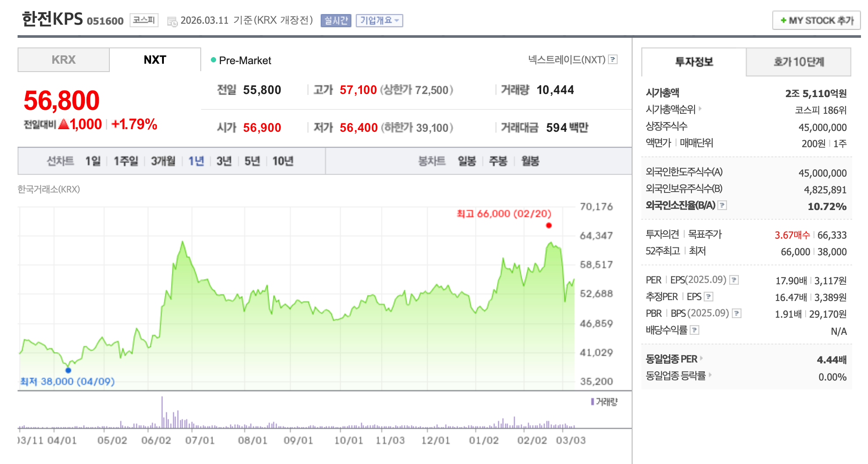Image resolution: width=868 pixels, height=464 pixels.
Task: Click the 코스피 186위 ranking value
Action: click(821, 110)
